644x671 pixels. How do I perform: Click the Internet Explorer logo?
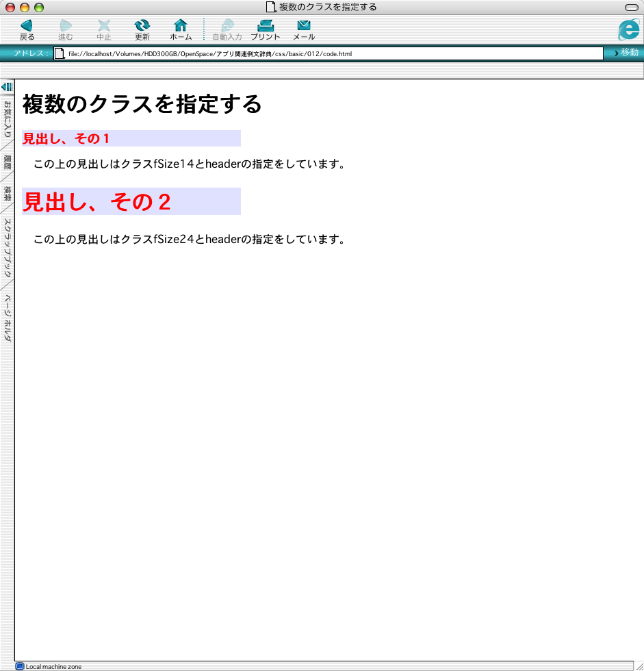coord(628,29)
